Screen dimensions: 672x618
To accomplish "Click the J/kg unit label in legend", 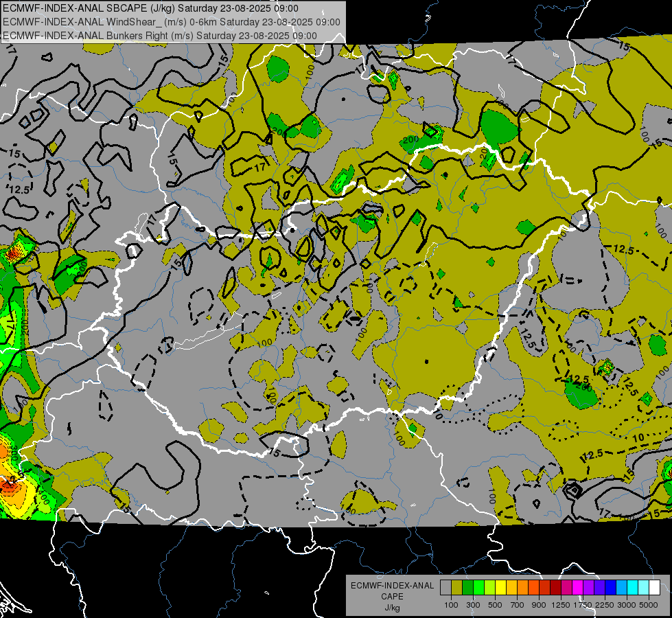I will [392, 608].
